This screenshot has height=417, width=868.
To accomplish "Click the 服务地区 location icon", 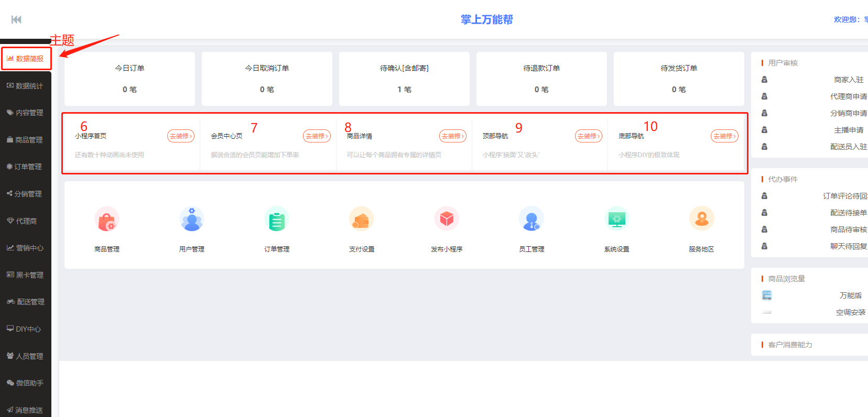I will (x=701, y=219).
